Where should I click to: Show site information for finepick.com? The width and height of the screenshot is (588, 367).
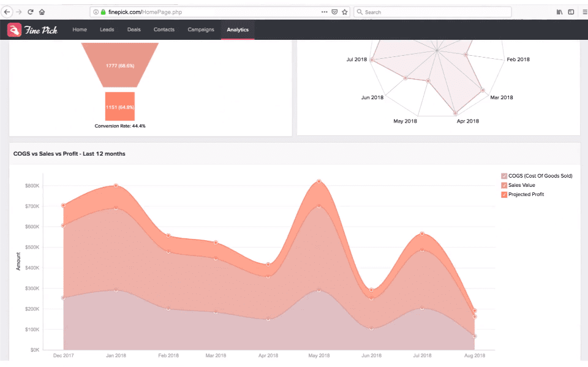(x=96, y=12)
